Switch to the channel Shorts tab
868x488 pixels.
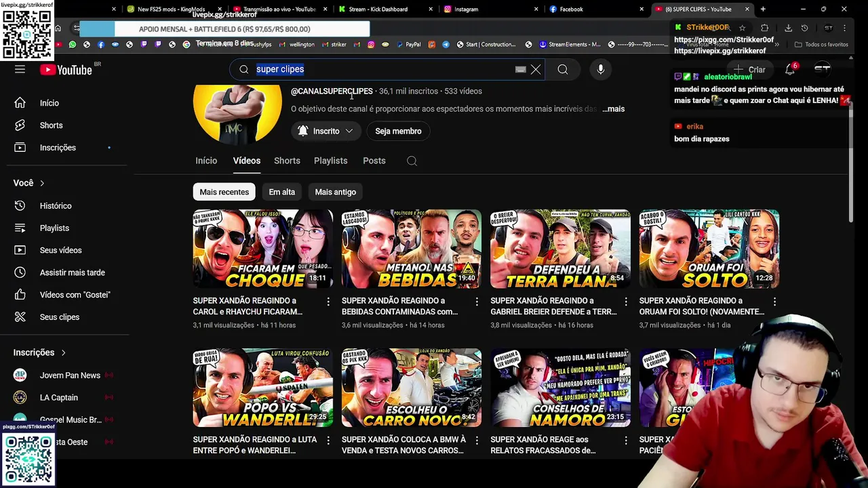click(287, 161)
